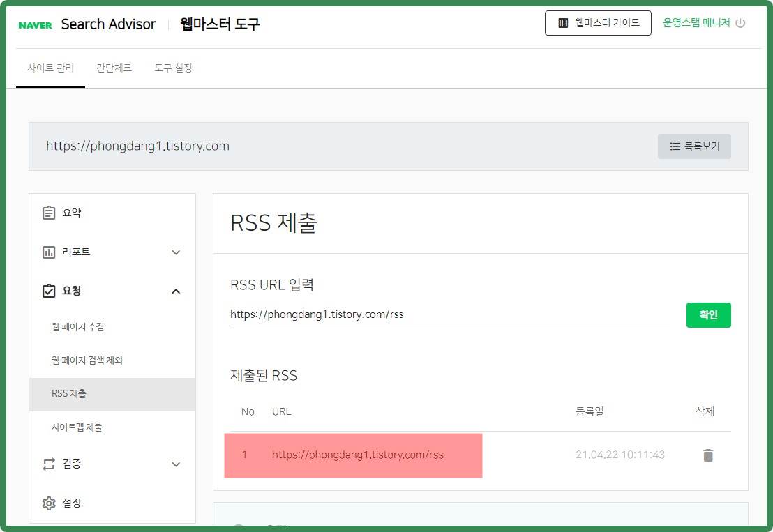773x532 pixels.
Task: Expand the 검증 chevron
Action: coord(176,464)
